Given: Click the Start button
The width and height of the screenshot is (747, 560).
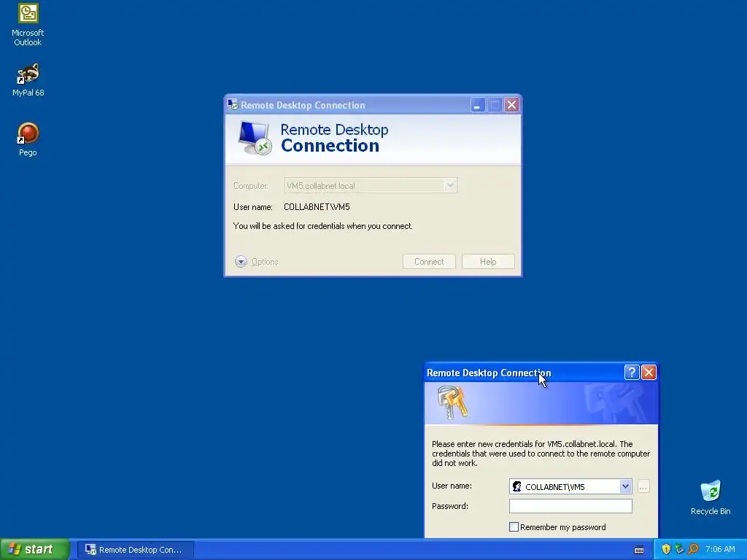Looking at the screenshot, I should tap(34, 549).
